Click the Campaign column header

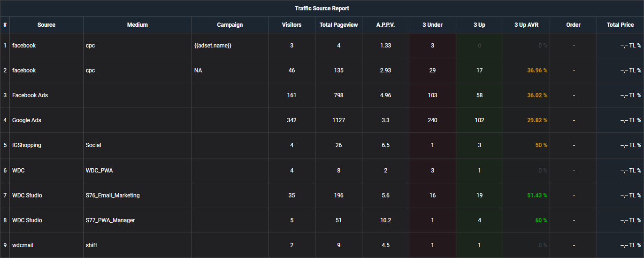(230, 25)
